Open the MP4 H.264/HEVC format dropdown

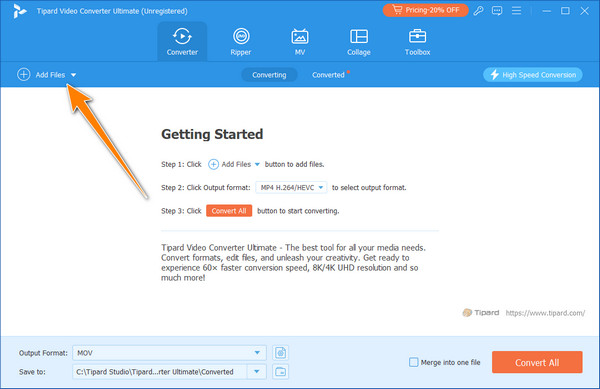tap(291, 187)
